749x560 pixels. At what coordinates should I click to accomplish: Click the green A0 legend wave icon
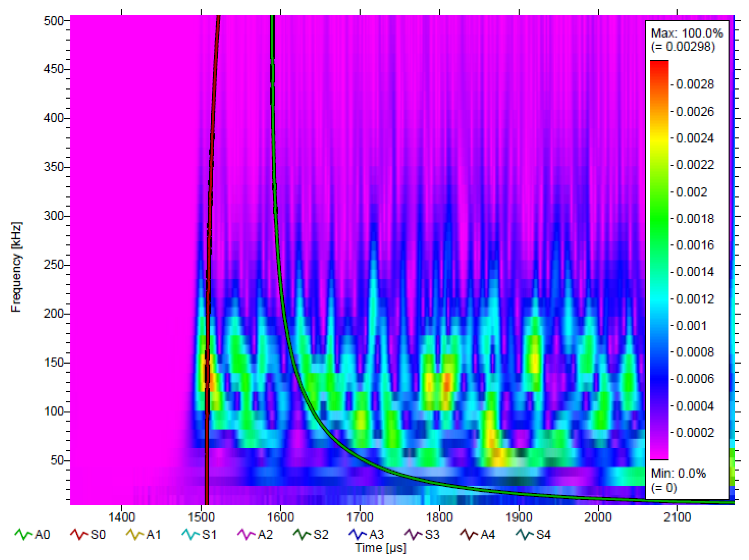(x=23, y=534)
